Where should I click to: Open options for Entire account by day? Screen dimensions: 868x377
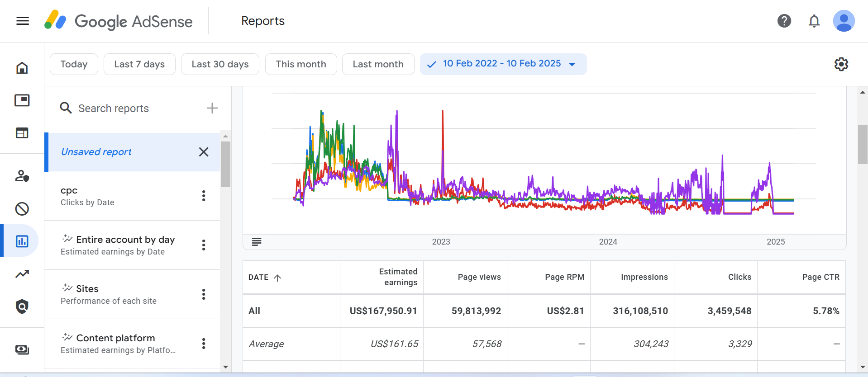pos(204,245)
